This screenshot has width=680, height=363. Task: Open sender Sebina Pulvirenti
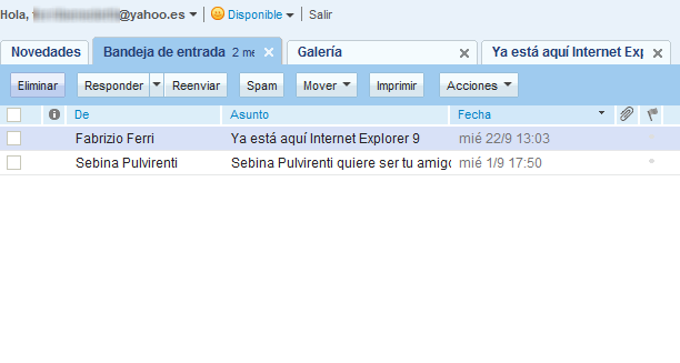126,163
